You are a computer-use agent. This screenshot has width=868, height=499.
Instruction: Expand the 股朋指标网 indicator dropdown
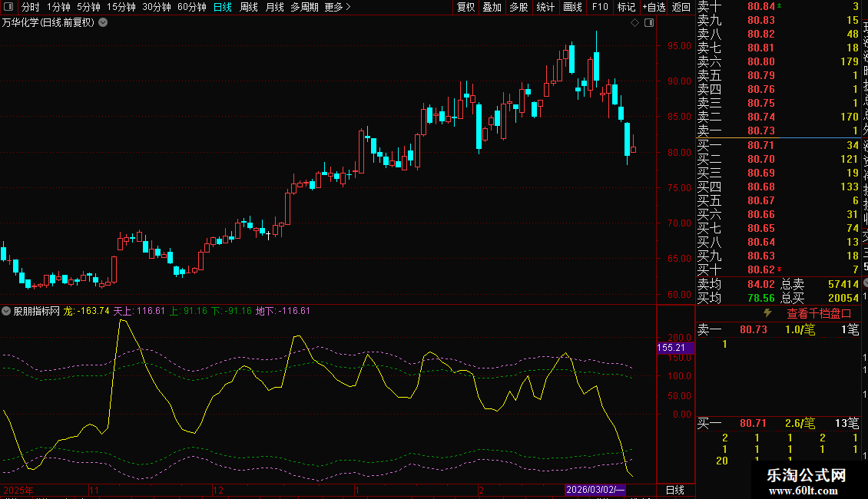pos(6,311)
